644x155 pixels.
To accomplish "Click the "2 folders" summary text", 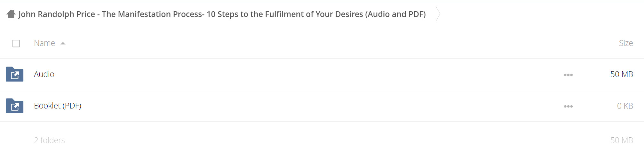I will point(50,140).
